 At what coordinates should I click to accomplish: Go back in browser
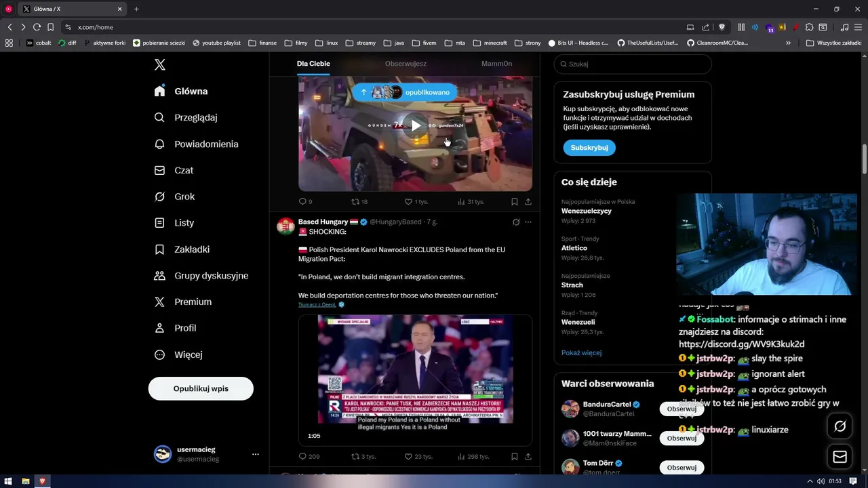[x=9, y=27]
